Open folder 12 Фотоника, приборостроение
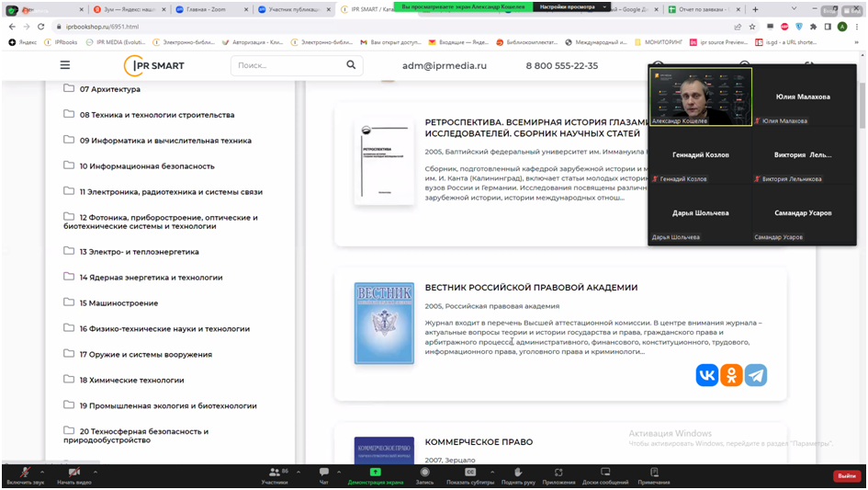 point(161,222)
